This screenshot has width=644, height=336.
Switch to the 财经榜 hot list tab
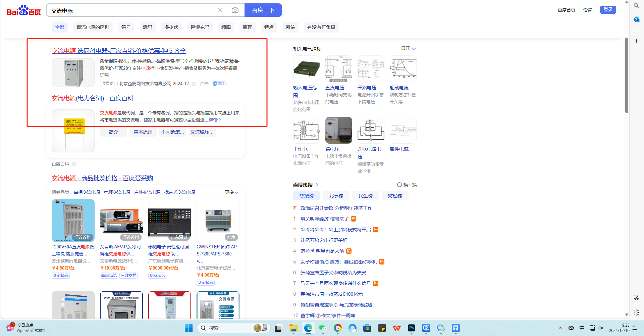tap(395, 196)
